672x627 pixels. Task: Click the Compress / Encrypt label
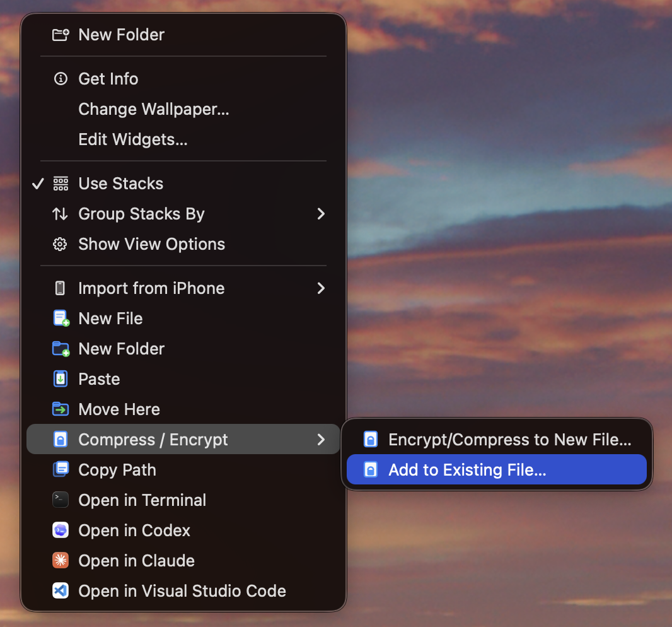[153, 440]
